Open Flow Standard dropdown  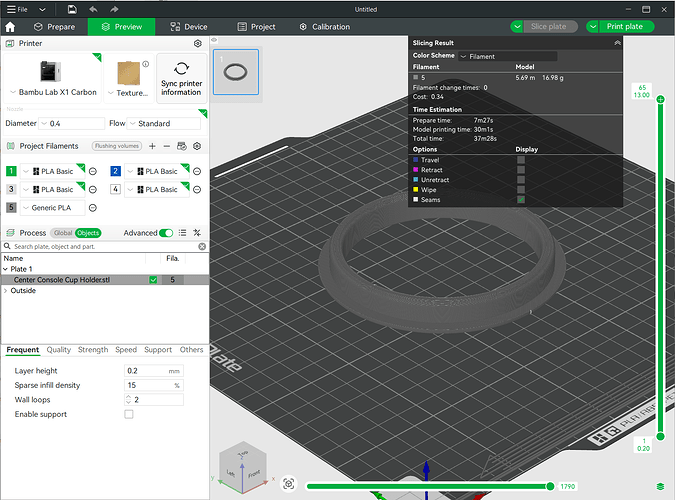click(164, 124)
